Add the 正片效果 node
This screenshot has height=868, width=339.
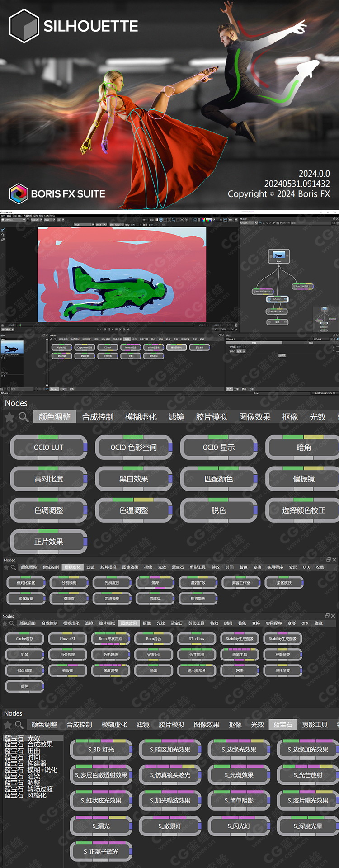pos(49,542)
